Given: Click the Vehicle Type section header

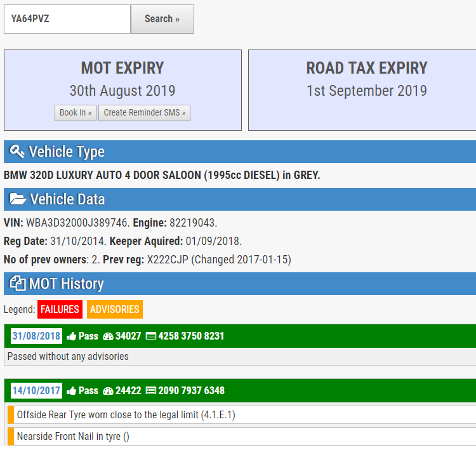Looking at the screenshot, I should tap(240, 152).
